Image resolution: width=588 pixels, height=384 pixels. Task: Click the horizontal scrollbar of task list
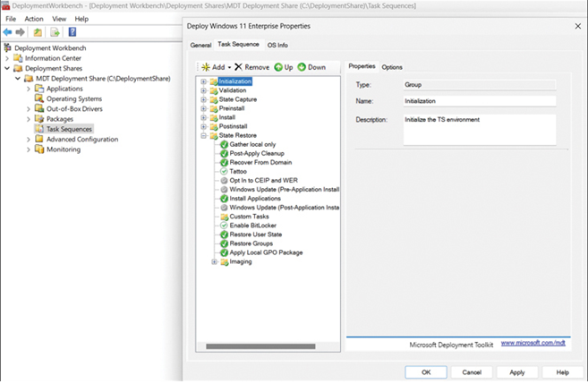click(260, 346)
